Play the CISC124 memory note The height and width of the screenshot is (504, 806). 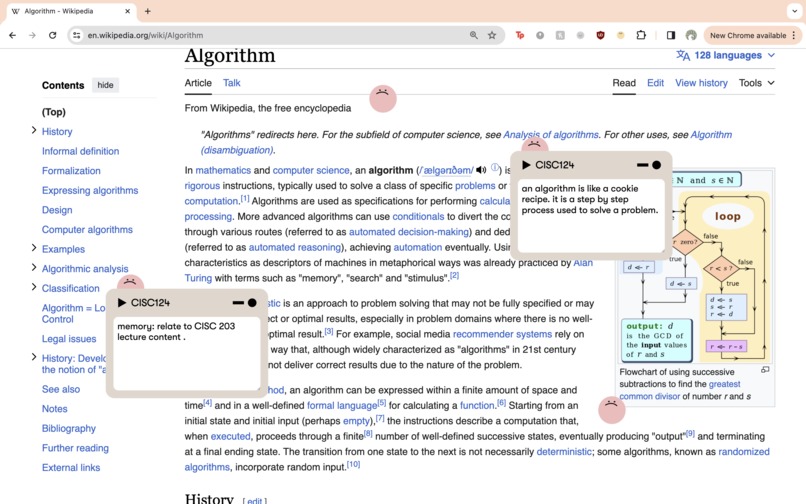pyautogui.click(x=122, y=303)
